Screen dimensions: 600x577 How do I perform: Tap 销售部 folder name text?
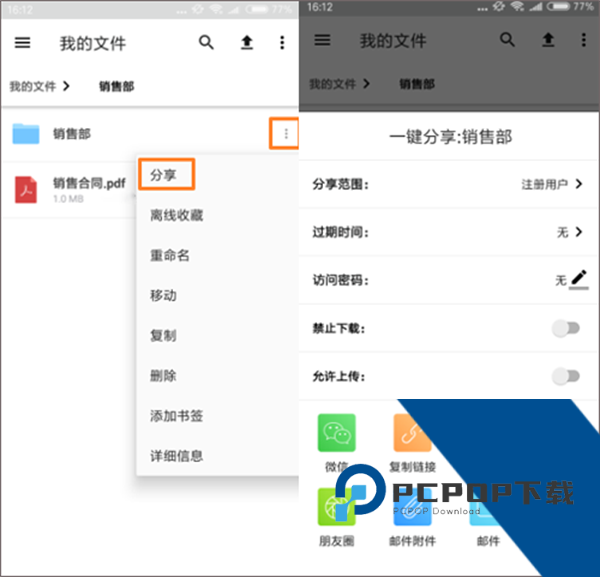click(x=72, y=134)
